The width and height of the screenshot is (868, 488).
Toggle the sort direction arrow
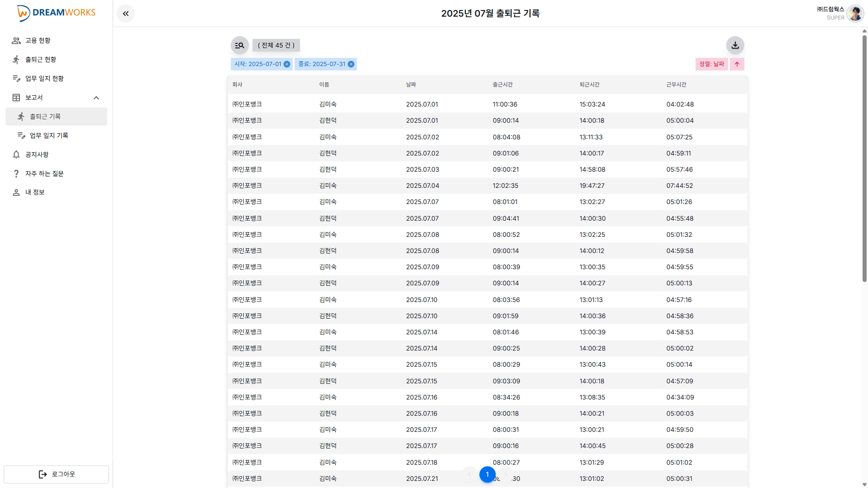737,64
